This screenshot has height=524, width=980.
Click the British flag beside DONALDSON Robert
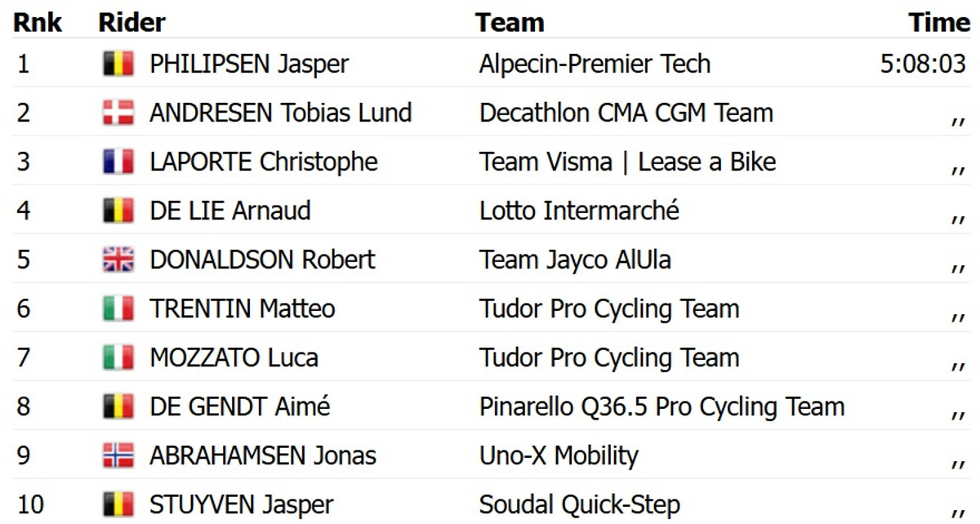click(x=118, y=260)
